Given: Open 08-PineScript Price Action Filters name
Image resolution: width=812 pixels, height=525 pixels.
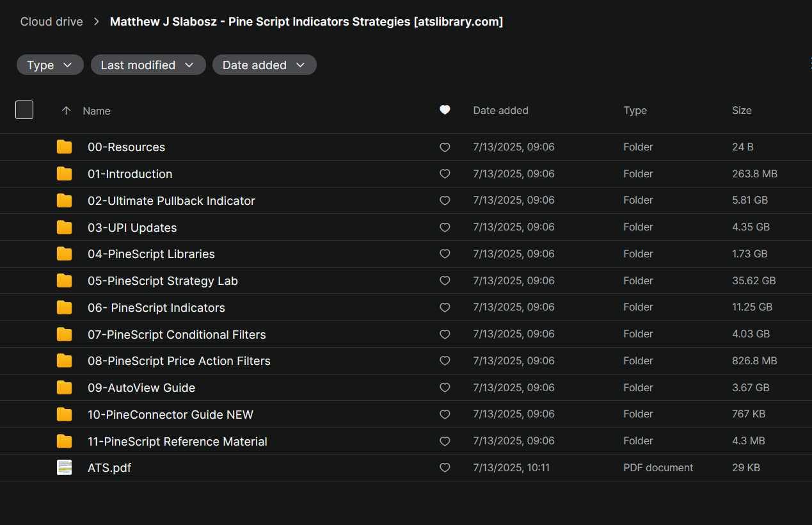Looking at the screenshot, I should coord(179,361).
